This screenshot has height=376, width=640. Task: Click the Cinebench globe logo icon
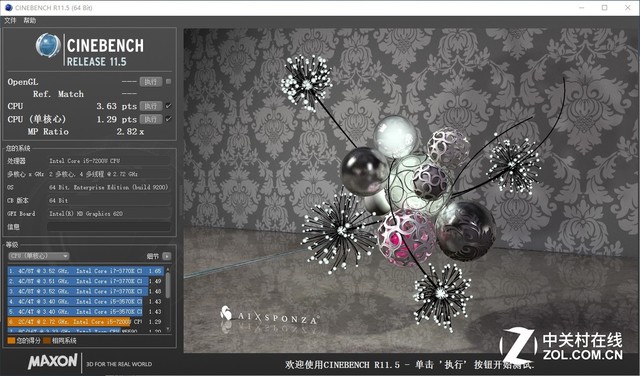48,45
